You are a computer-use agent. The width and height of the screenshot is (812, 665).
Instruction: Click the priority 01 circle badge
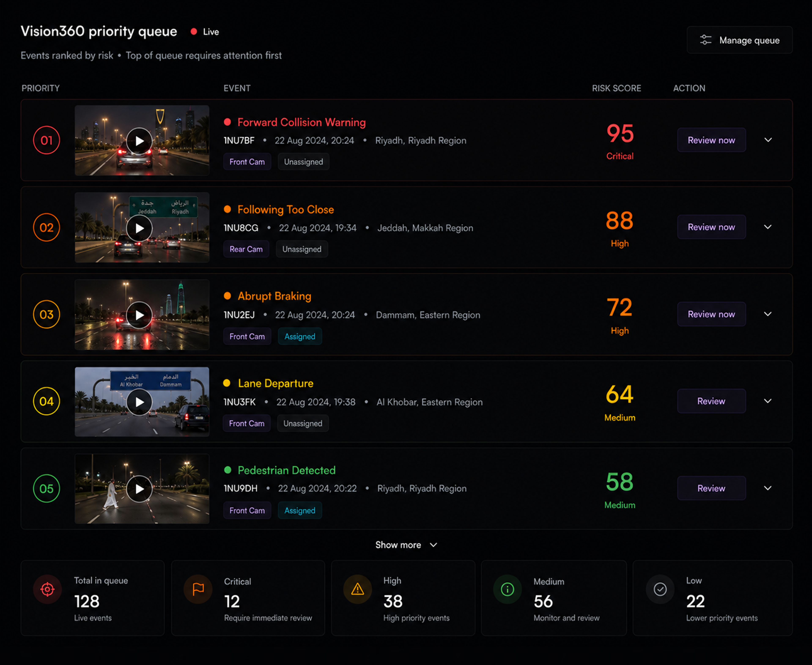click(x=46, y=140)
